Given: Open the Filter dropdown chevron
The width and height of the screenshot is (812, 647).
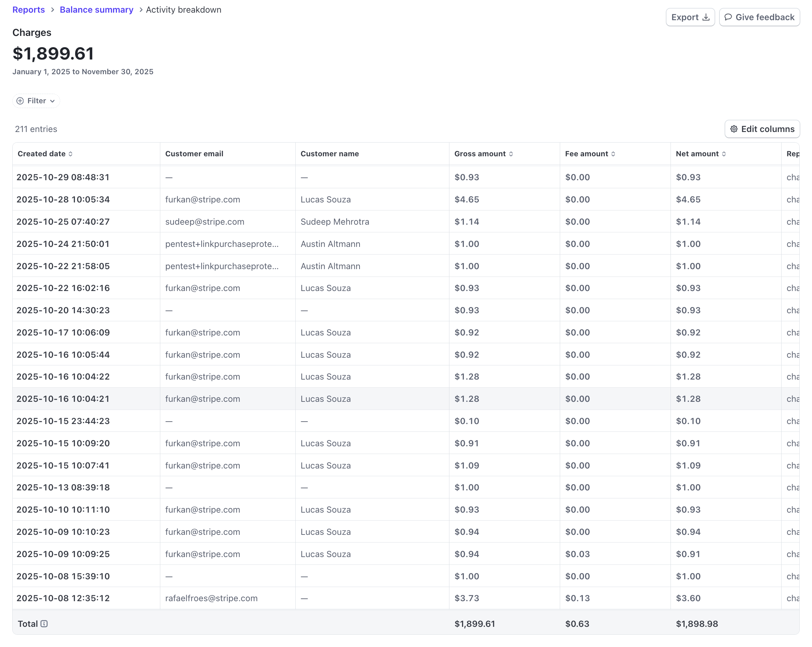Looking at the screenshot, I should coord(53,101).
